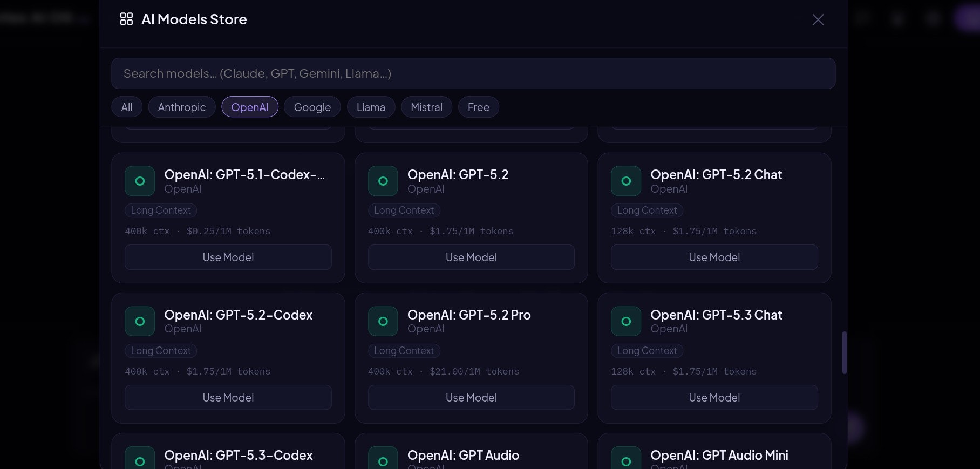This screenshot has height=469, width=980.
Task: Click the GPT Audio Mini model icon
Action: point(626,458)
